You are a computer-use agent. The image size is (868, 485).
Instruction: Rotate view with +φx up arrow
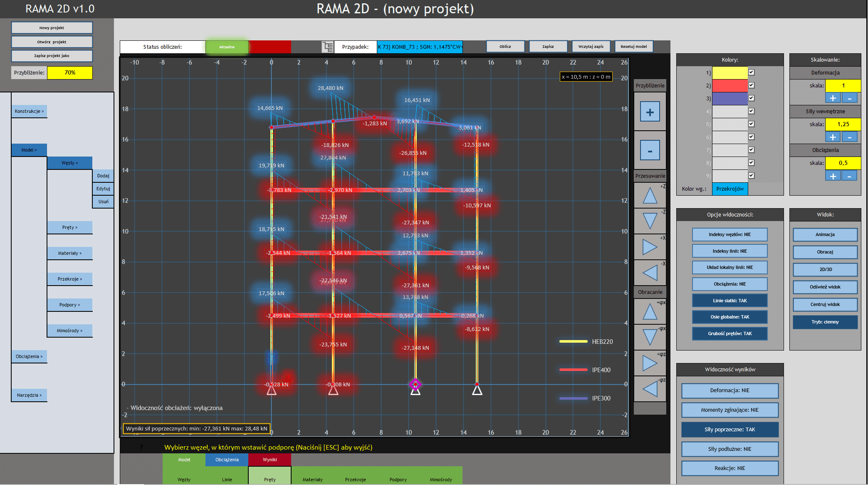point(650,311)
